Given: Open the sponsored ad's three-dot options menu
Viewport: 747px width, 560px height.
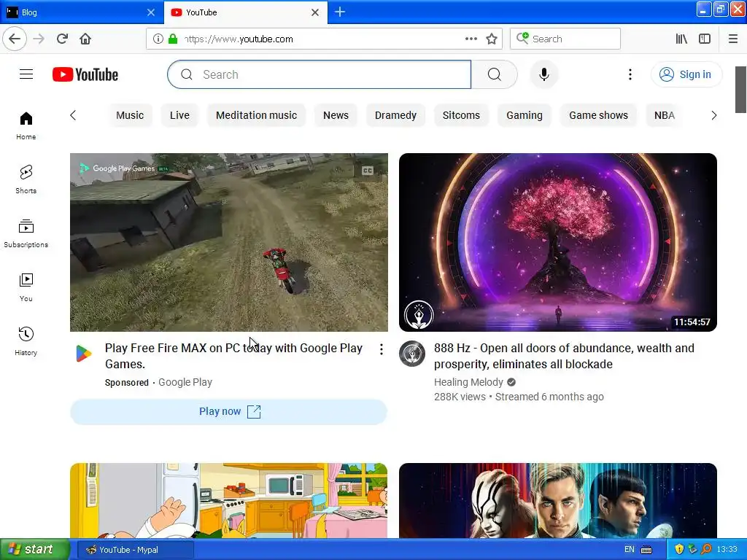Looking at the screenshot, I should tap(381, 349).
